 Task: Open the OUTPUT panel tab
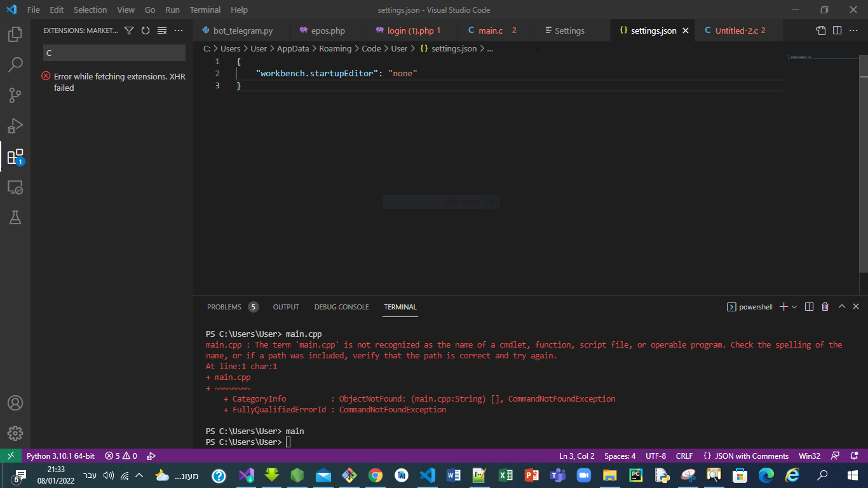point(286,307)
